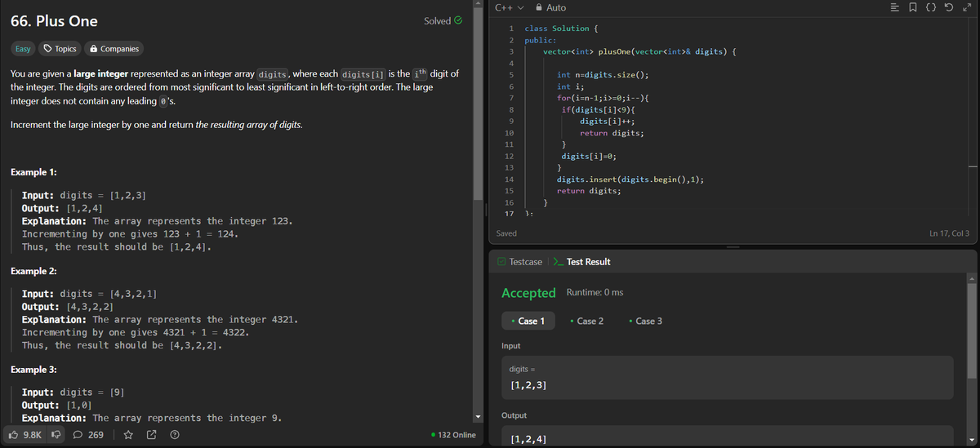Viewport: 980px width, 448px height.
Task: Click the Accepted status text
Action: (x=528, y=292)
